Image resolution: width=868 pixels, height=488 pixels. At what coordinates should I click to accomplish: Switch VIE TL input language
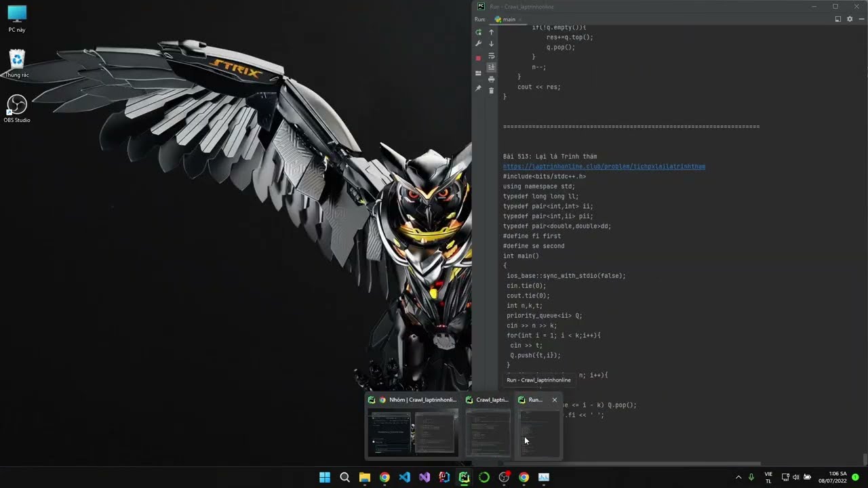[x=768, y=477]
